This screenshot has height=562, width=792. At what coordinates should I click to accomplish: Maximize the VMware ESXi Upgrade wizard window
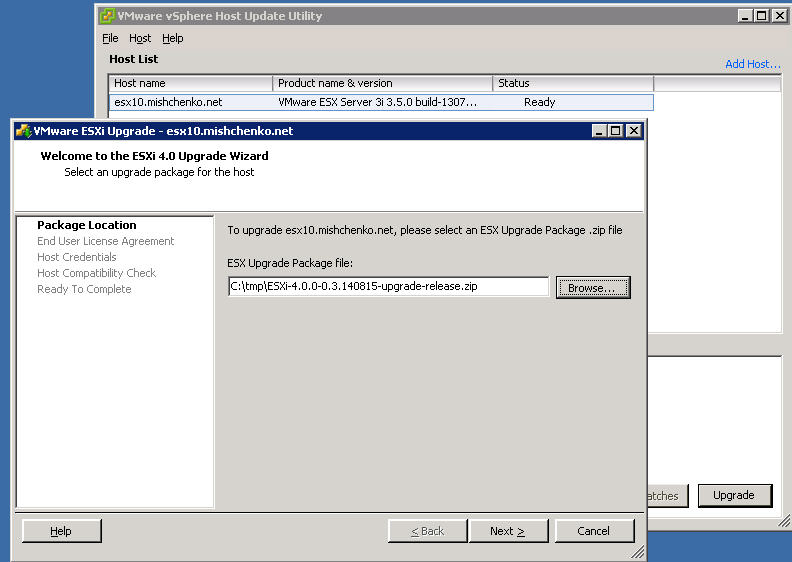pos(616,131)
